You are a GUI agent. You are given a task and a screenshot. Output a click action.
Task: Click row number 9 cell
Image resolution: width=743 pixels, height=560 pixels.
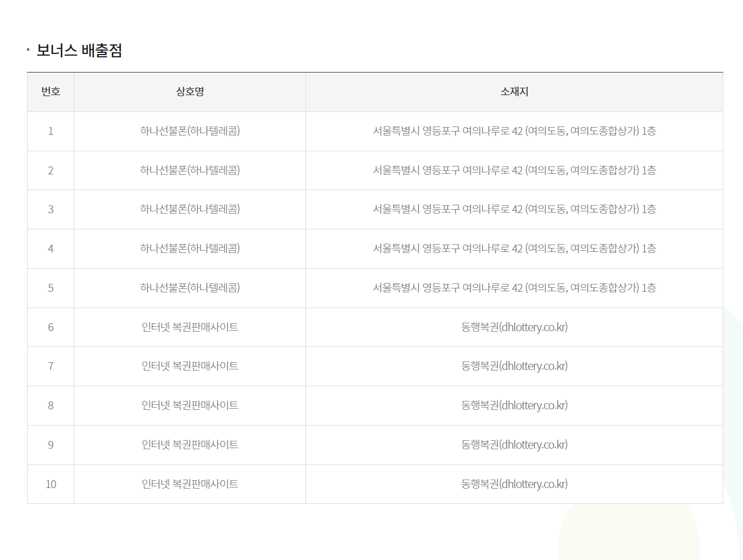(x=51, y=445)
